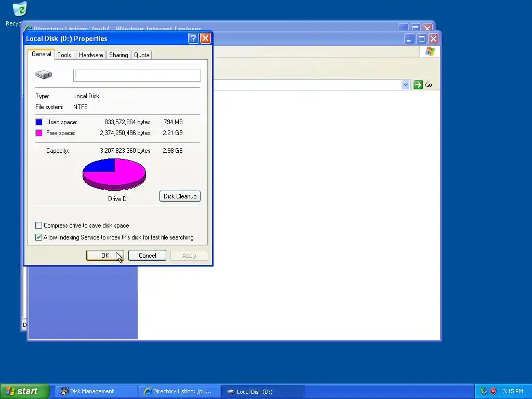Image resolution: width=532 pixels, height=399 pixels.
Task: Click the 2.21 GB free space value
Action: [172, 133]
